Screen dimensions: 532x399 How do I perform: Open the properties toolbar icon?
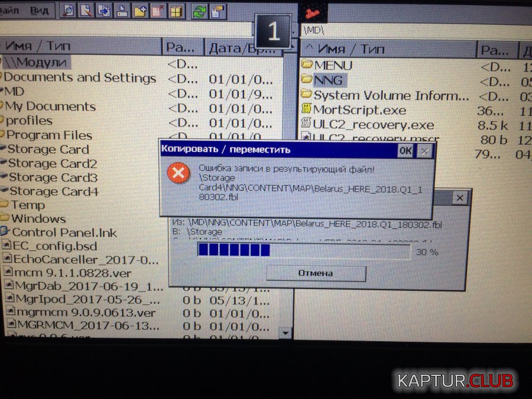(218, 10)
